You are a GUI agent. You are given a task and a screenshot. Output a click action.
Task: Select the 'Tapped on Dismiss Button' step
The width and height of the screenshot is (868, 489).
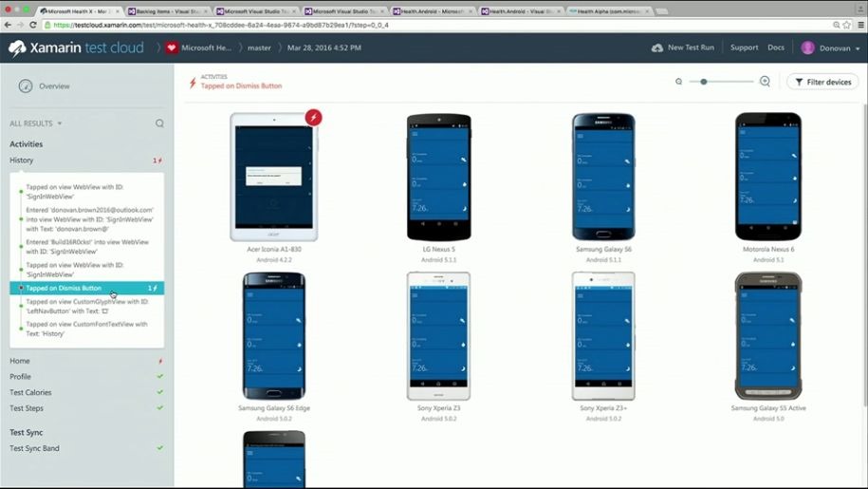tap(87, 288)
